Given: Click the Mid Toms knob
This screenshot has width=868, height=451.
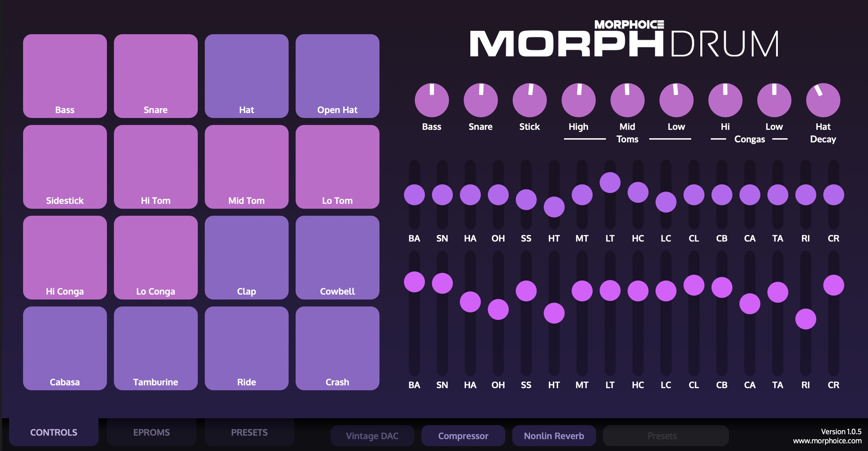Looking at the screenshot, I should 627,100.
